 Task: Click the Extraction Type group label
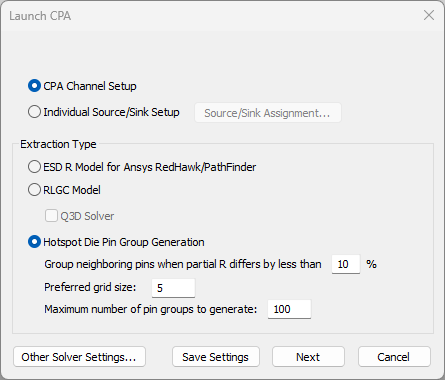pos(58,144)
